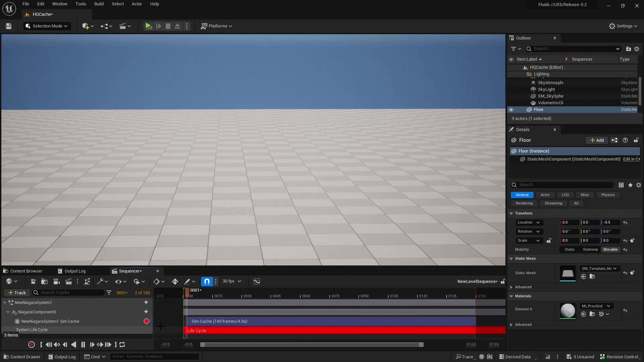Viewport: 644px width, 362px height.
Task: Toggle Sequencer loop playback icon
Action: [x=122, y=344]
